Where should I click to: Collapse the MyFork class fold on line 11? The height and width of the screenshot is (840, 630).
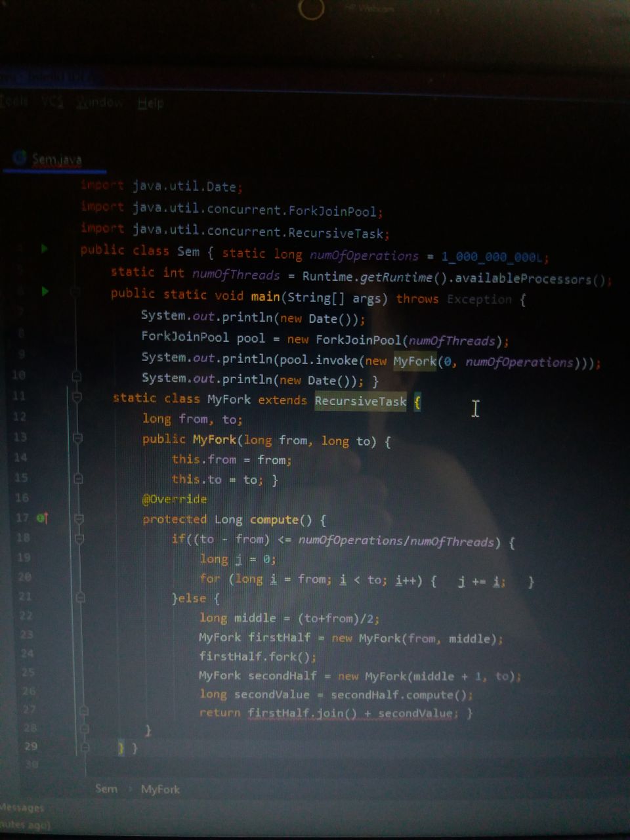pyautogui.click(x=77, y=397)
